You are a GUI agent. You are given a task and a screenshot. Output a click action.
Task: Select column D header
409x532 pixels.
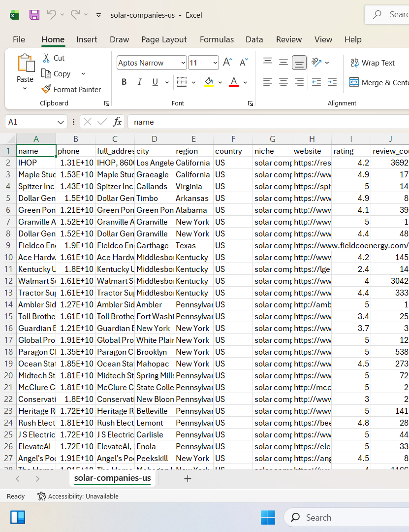pyautogui.click(x=155, y=139)
